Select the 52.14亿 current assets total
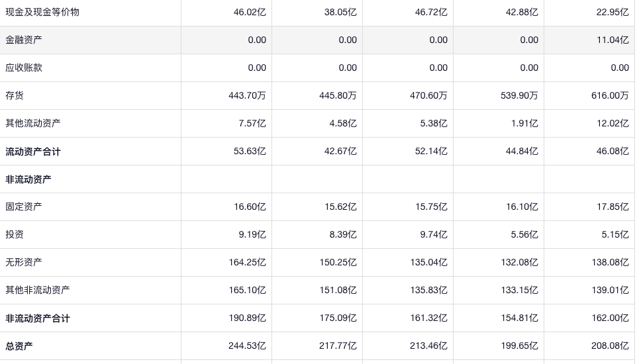The height and width of the screenshot is (364, 639). pos(431,151)
